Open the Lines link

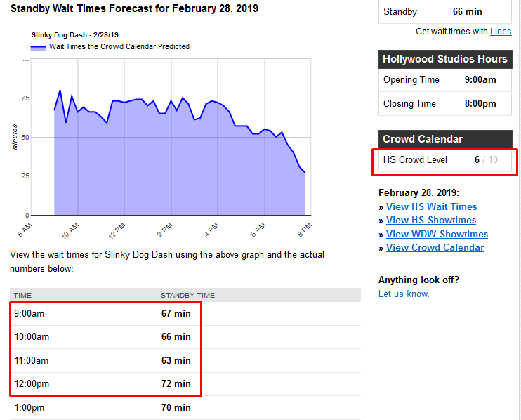coord(501,32)
